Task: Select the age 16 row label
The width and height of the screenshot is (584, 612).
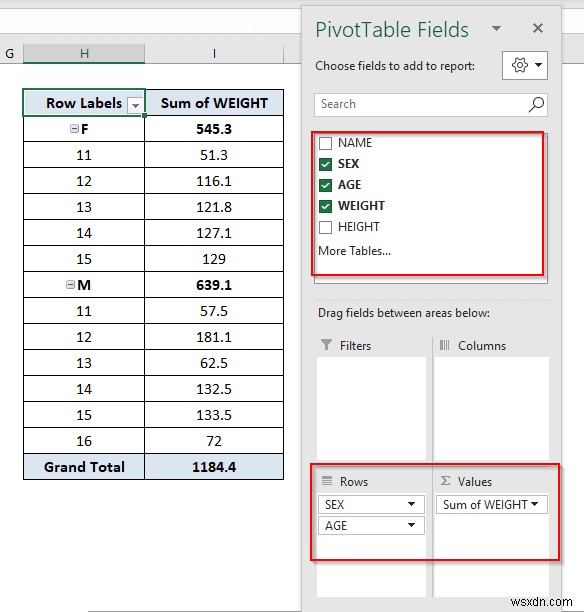Action: pos(84,441)
